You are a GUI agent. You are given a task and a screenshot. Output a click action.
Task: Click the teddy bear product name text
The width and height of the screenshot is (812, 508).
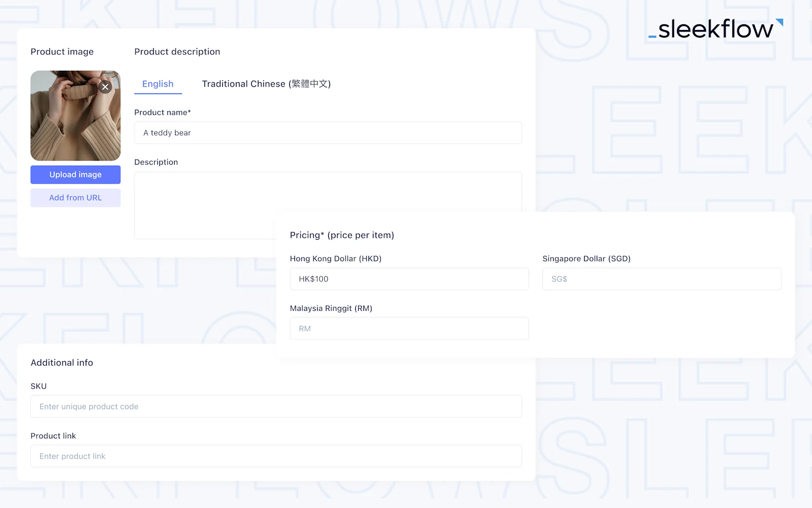click(x=167, y=133)
